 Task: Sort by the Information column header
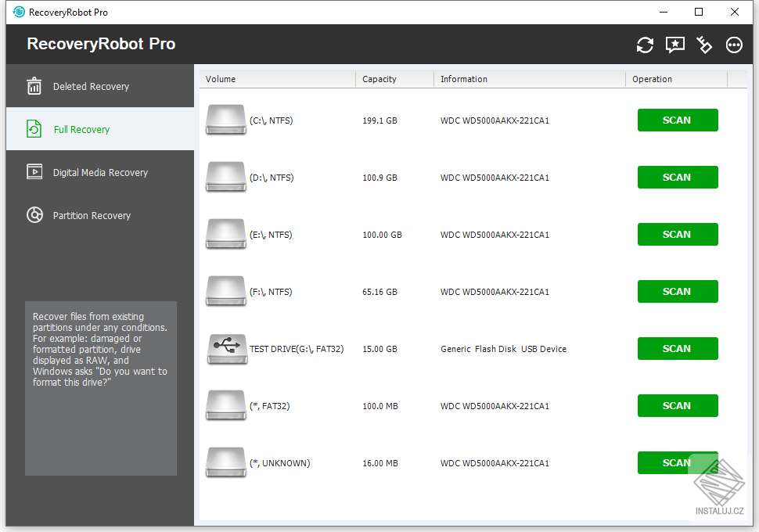(x=530, y=79)
